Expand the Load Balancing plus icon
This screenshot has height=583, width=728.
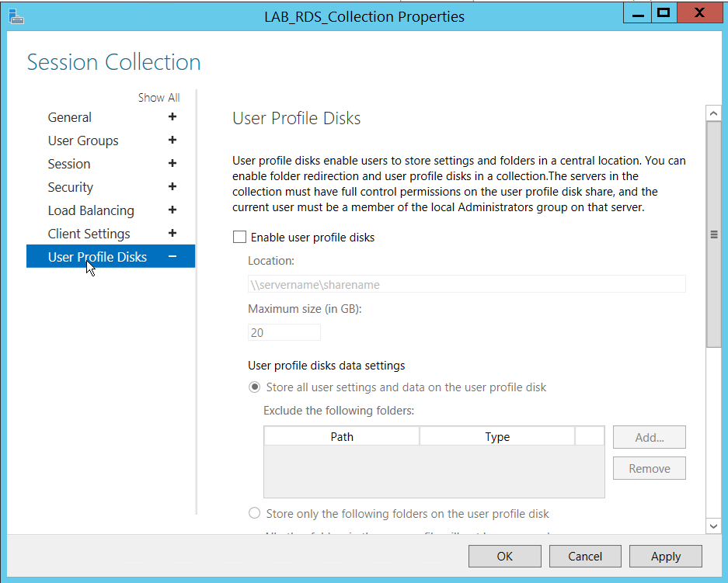tap(172, 210)
